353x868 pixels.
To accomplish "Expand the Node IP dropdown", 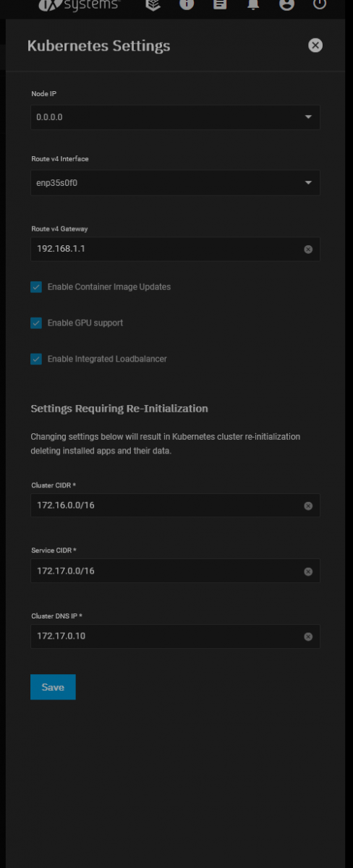I will (175, 117).
